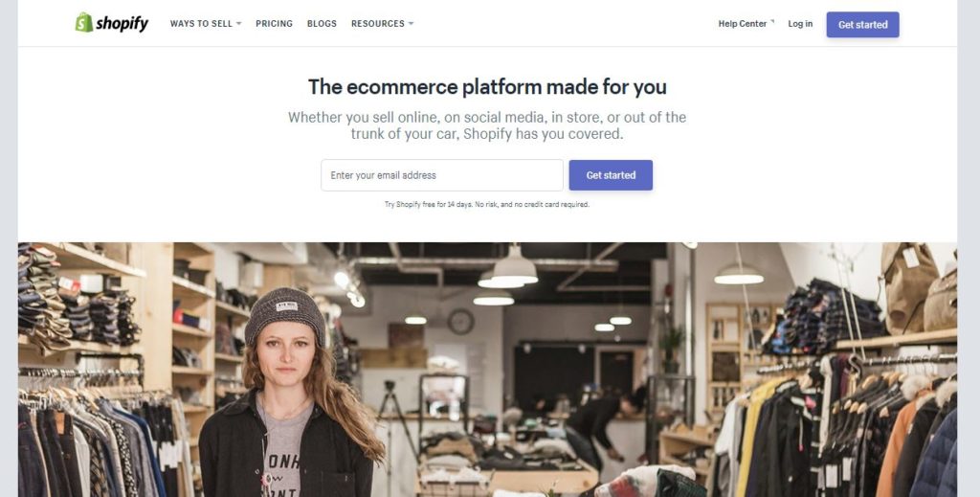Click the external-link arrow beside Help Center

[x=772, y=22]
